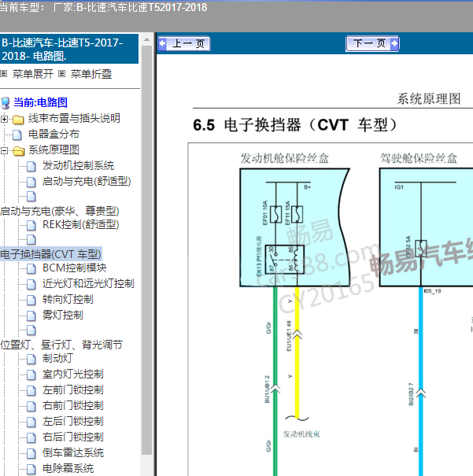Click page icon above 位置灯、昼行灯、背光调节
Viewport: 473px width, 476px height.
[x=31, y=330]
